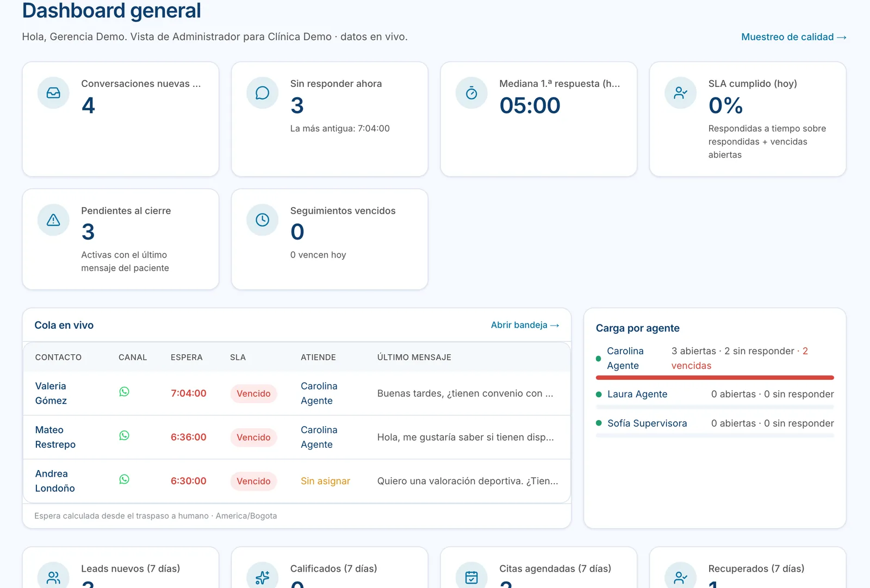
Task: Open the Abrir bandeja link
Action: pyautogui.click(x=525, y=325)
